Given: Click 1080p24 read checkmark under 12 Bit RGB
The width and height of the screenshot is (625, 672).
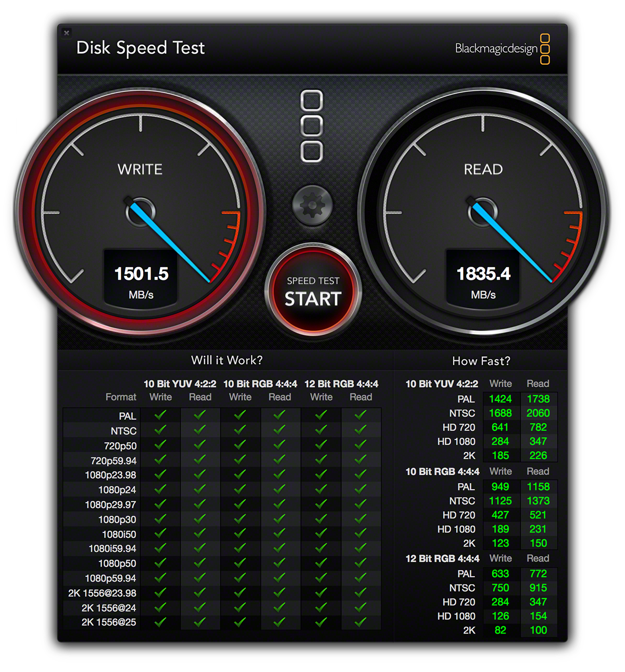Looking at the screenshot, I should (360, 489).
